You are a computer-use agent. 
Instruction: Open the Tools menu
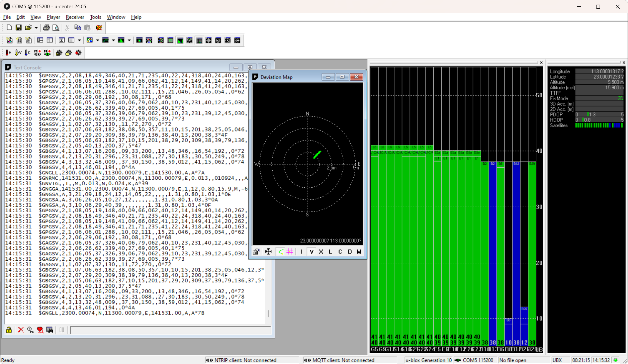95,17
